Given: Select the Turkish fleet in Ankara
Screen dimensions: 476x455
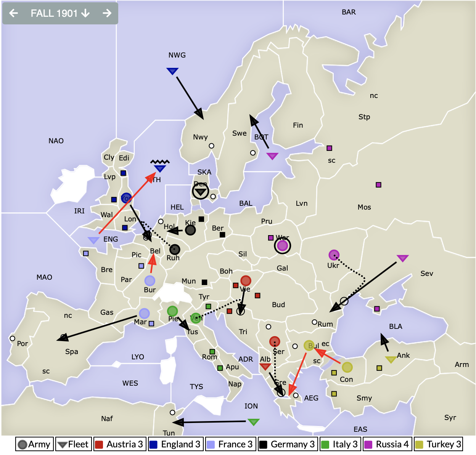Looking at the screenshot, I should 391,359.
